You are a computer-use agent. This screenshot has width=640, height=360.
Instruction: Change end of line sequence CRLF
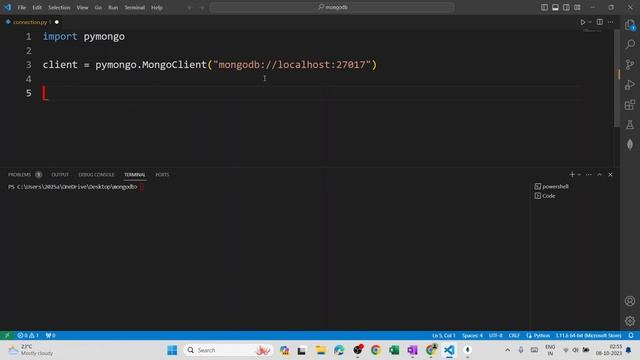pyautogui.click(x=514, y=336)
